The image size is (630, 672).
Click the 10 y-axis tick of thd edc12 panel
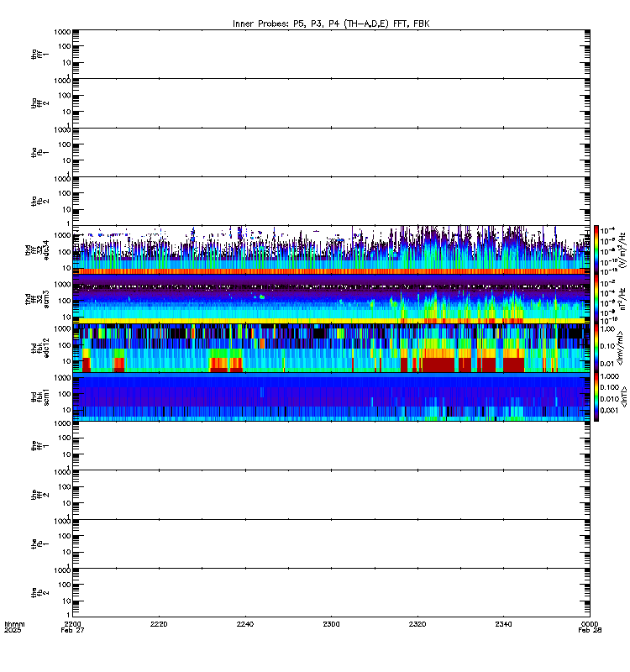tap(66, 361)
